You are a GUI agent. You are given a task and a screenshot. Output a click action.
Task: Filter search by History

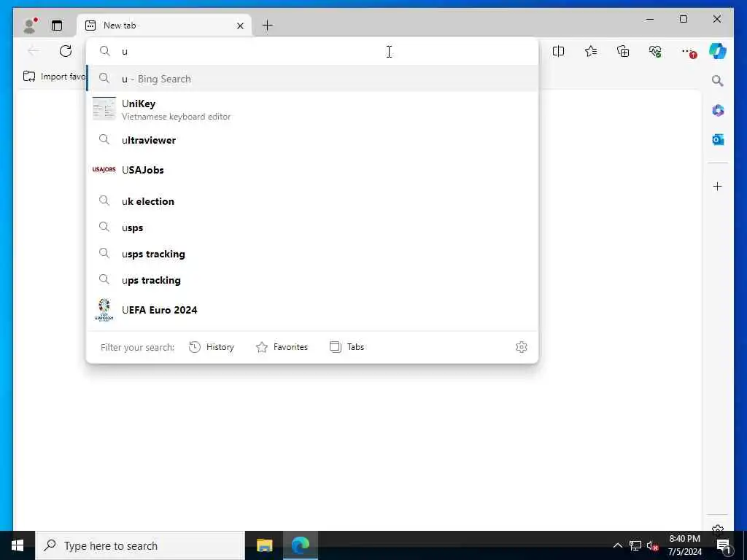pos(211,347)
